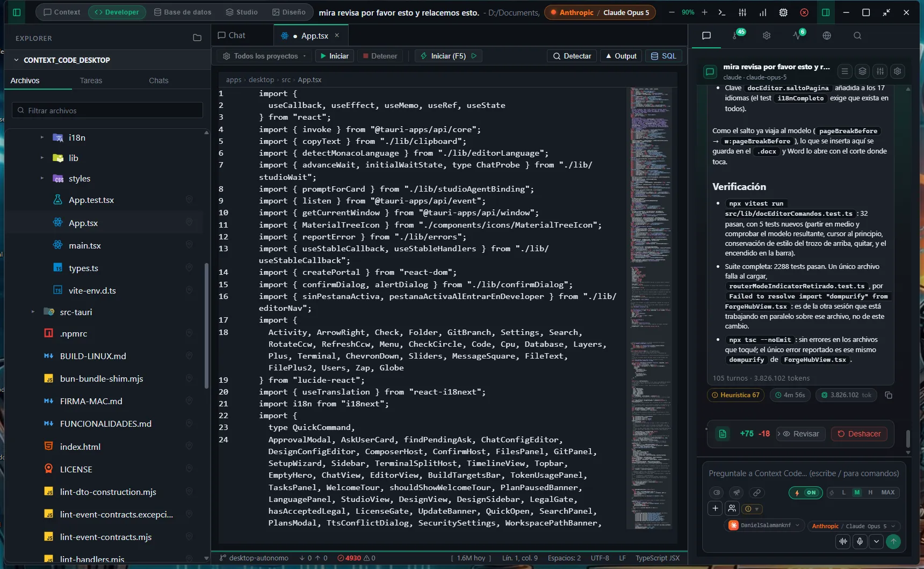Expand the src-tauri folder
The width and height of the screenshot is (924, 569).
pos(33,312)
